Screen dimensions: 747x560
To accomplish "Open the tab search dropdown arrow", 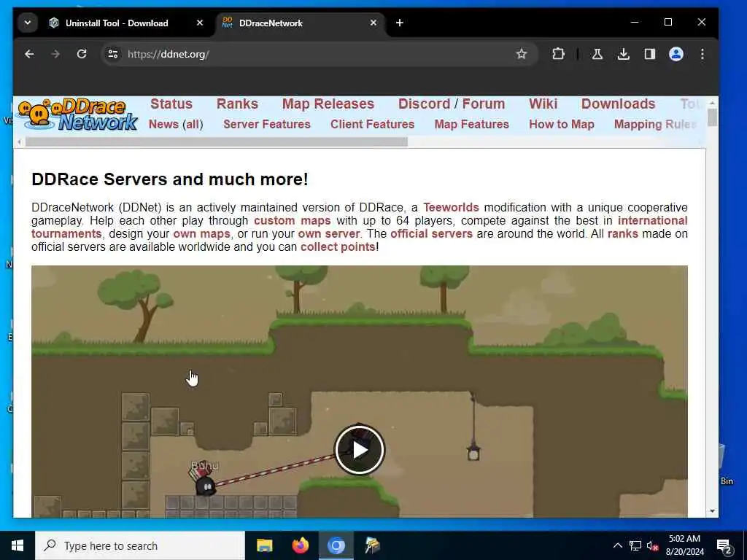I will (x=28, y=23).
